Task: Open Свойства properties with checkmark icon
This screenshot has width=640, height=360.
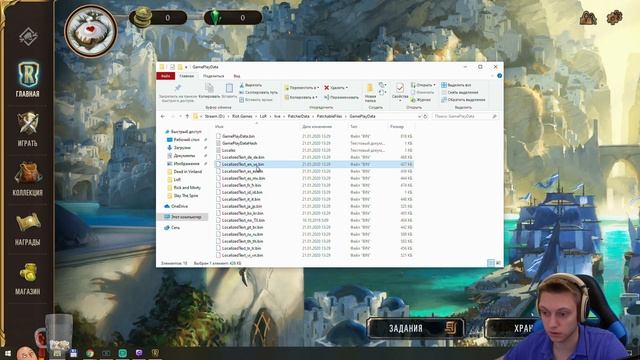Action: (400, 91)
